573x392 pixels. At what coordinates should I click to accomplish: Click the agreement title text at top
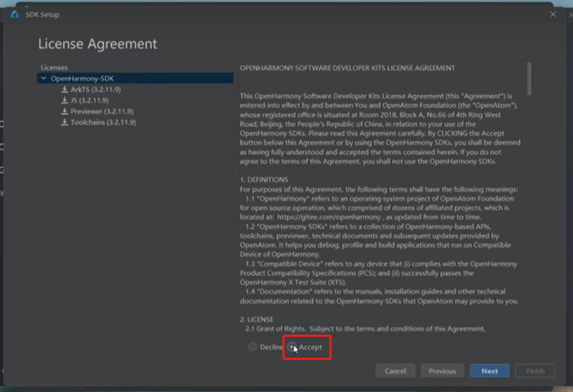(347, 68)
